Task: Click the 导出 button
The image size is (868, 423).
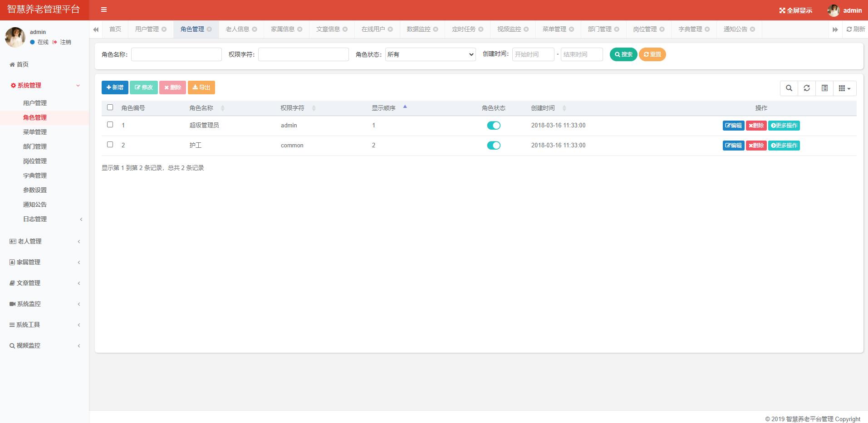Action: 201,88
